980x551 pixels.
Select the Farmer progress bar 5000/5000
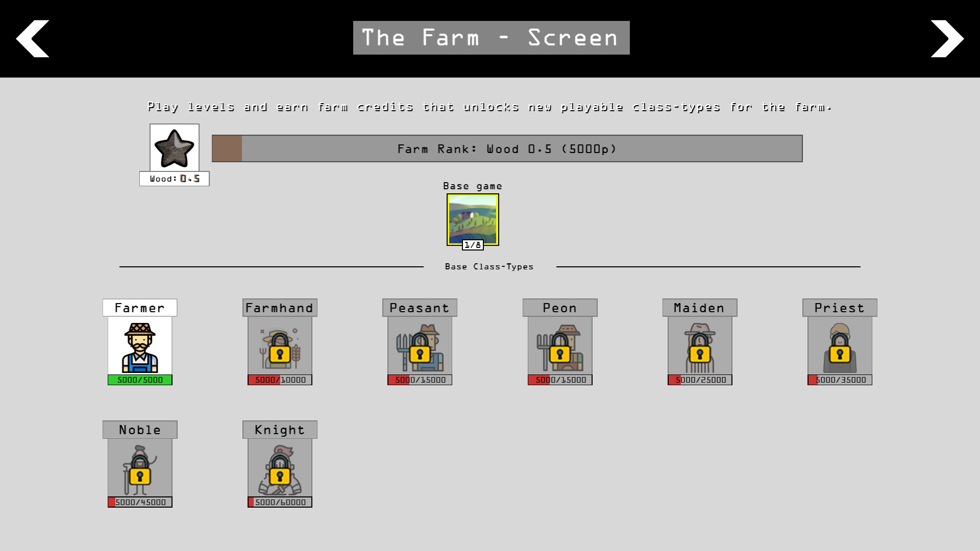[140, 380]
